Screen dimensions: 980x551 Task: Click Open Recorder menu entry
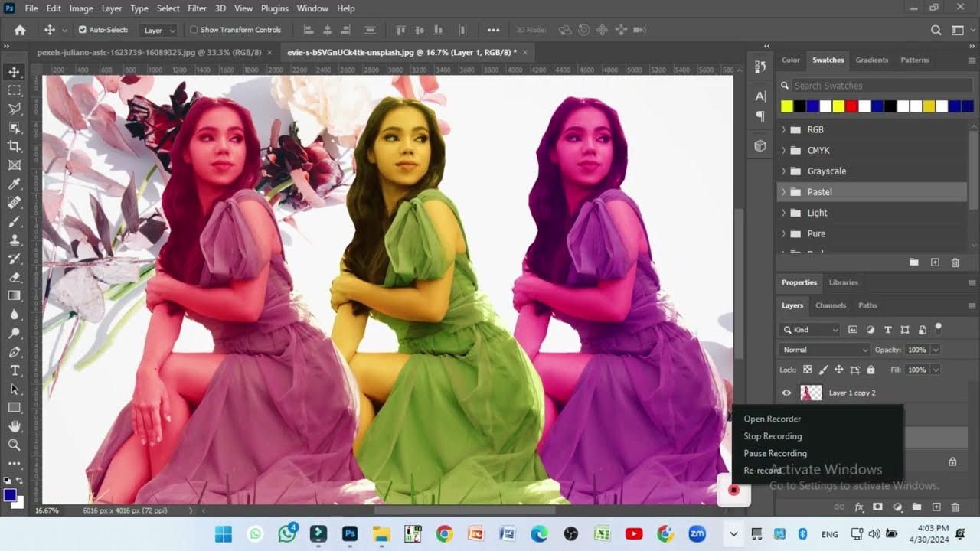click(x=772, y=419)
